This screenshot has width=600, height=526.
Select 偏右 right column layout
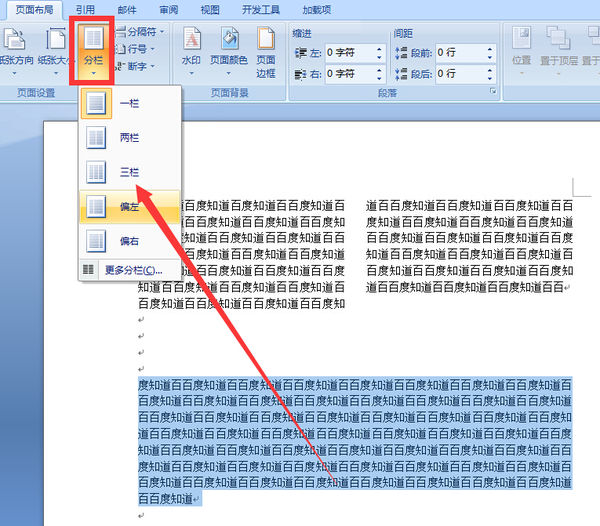[130, 241]
